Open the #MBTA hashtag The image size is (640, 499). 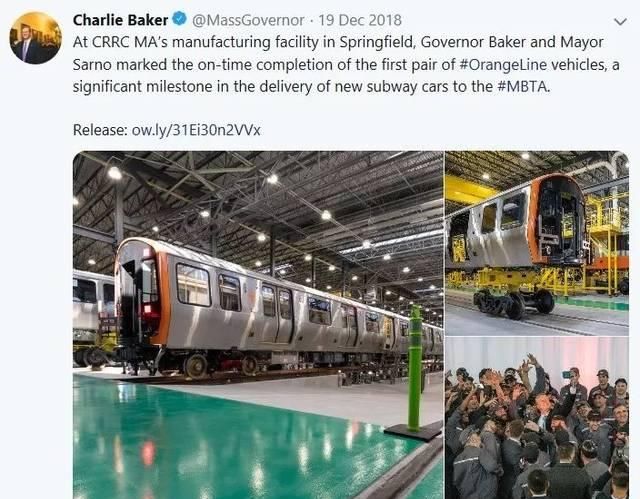[523, 86]
